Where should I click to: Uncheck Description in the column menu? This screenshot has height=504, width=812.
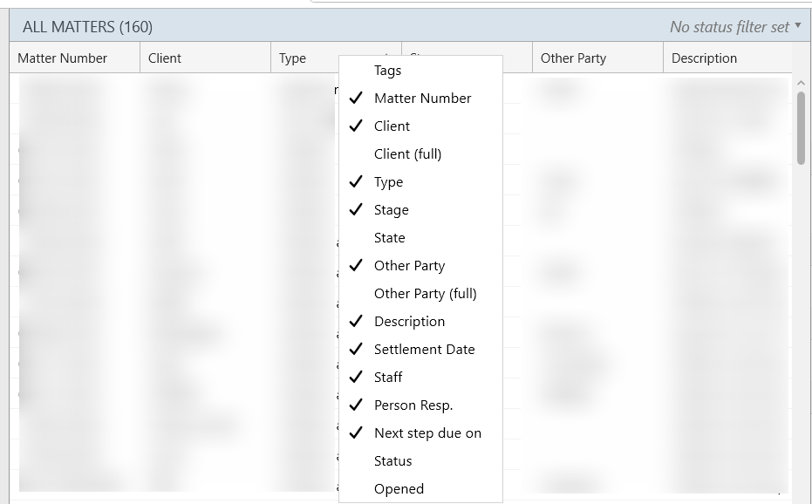pos(409,322)
